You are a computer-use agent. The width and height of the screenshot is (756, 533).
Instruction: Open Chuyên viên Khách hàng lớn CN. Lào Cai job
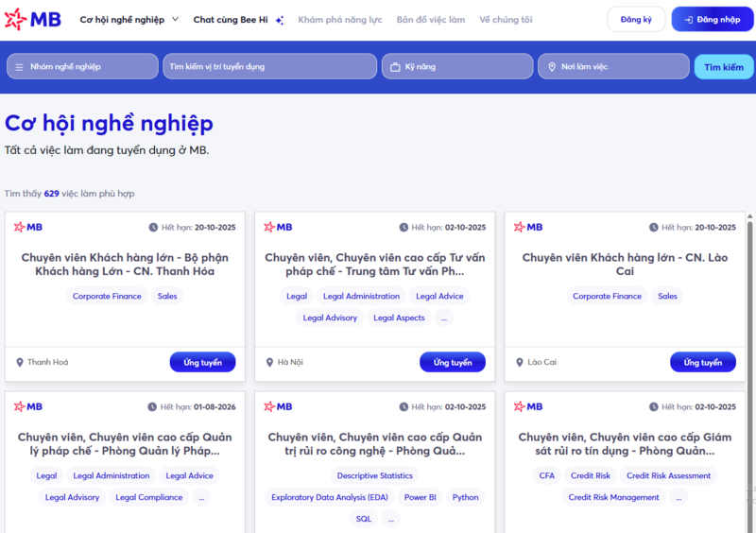(x=625, y=265)
